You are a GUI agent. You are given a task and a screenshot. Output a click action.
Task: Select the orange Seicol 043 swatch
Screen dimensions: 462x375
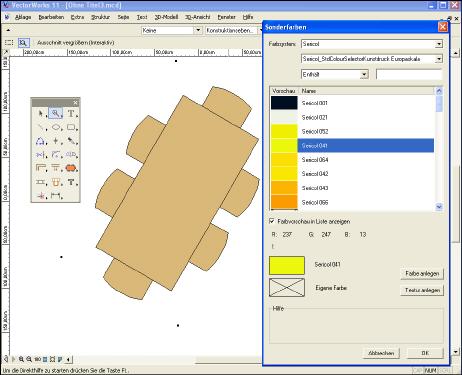pos(284,188)
